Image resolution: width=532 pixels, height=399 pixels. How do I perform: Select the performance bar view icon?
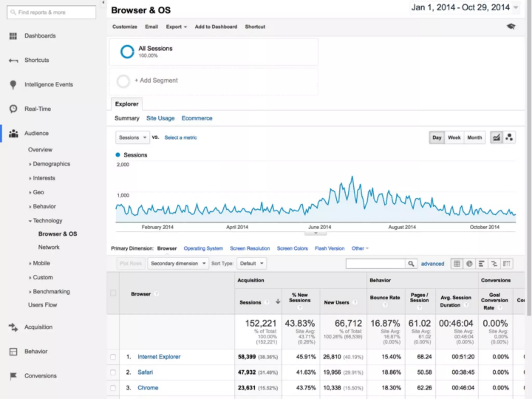click(481, 264)
